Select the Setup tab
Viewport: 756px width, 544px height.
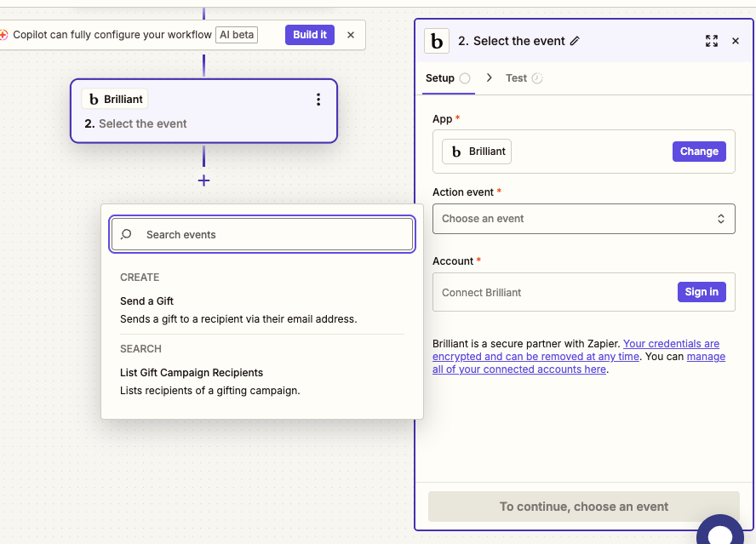(x=440, y=78)
